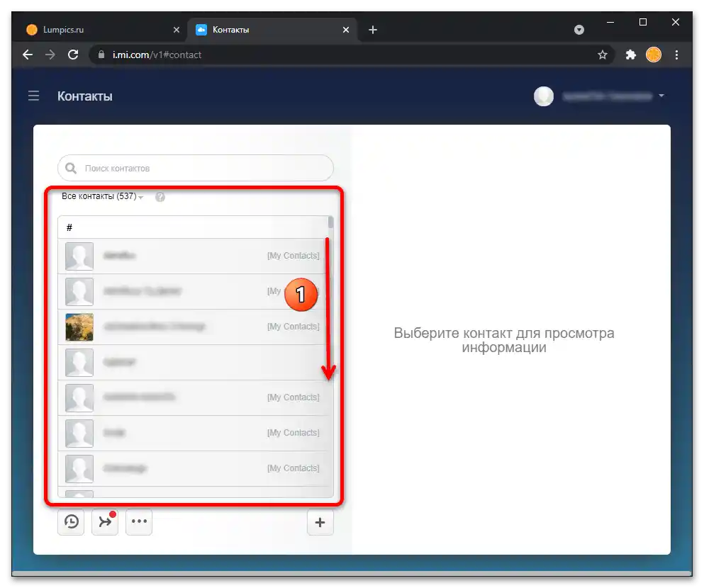
Task: Click the contact list scrollbar thumb
Action: tap(331, 222)
